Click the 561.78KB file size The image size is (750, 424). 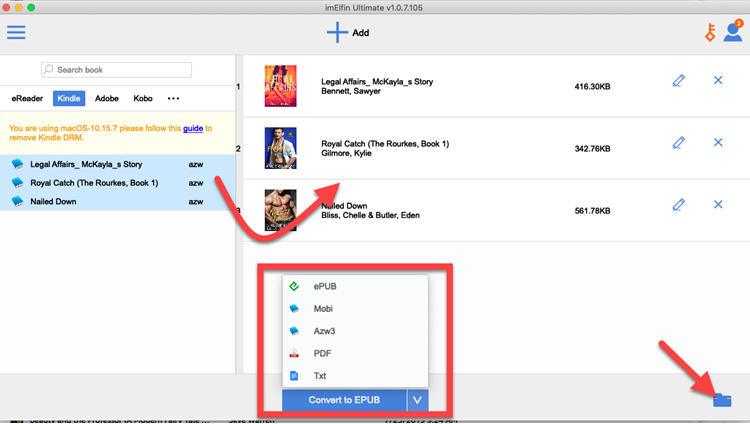click(x=592, y=211)
